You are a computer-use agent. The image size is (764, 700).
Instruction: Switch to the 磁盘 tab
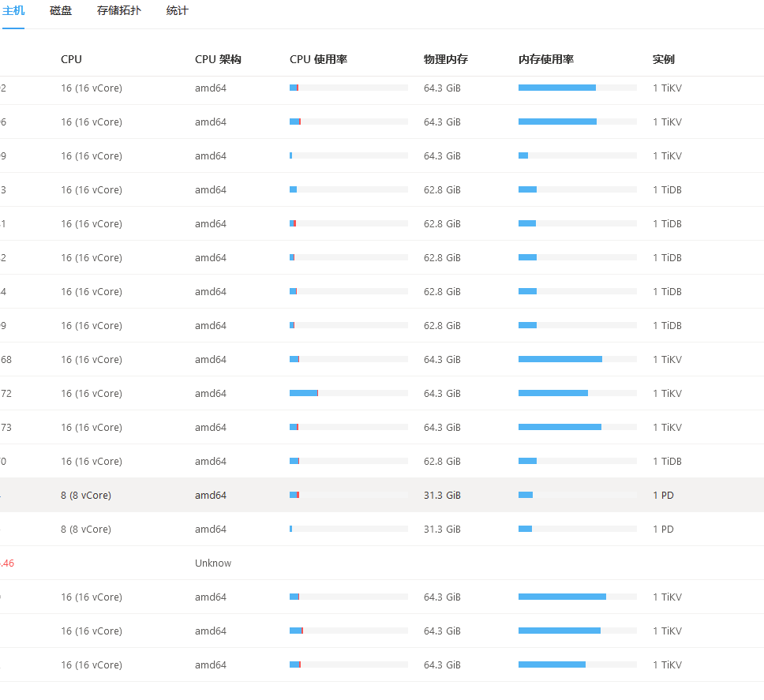coord(61,11)
